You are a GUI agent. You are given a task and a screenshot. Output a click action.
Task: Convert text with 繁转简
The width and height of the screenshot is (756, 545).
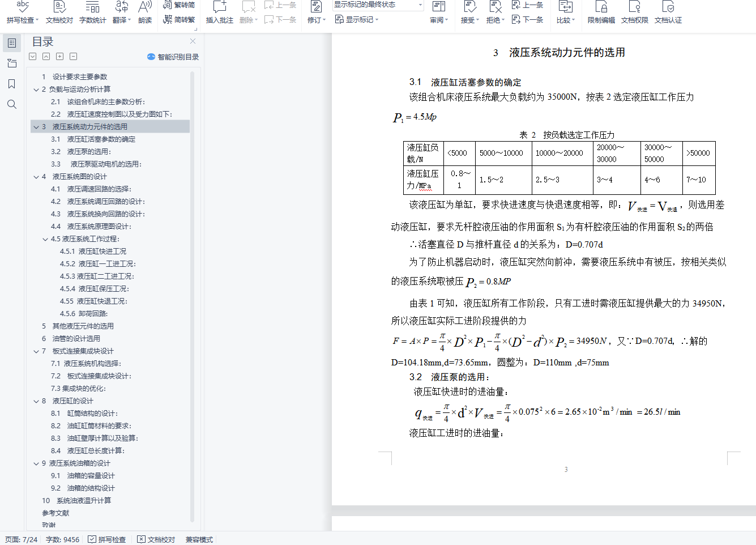179,5
